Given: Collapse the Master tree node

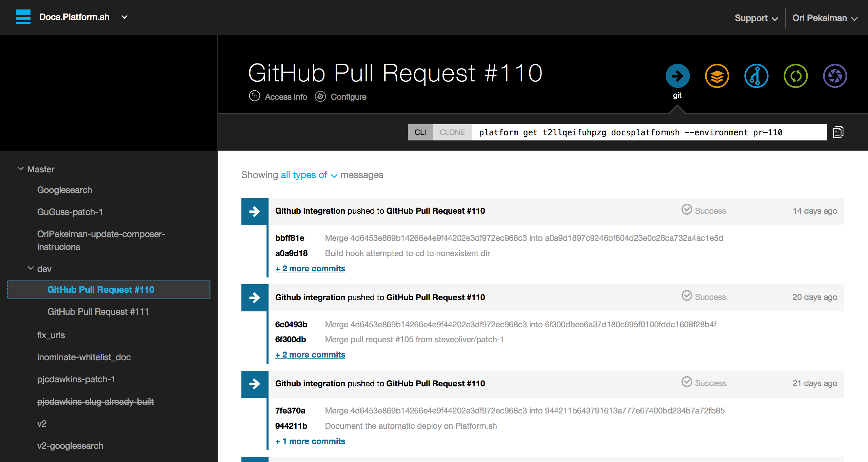Looking at the screenshot, I should (21, 169).
